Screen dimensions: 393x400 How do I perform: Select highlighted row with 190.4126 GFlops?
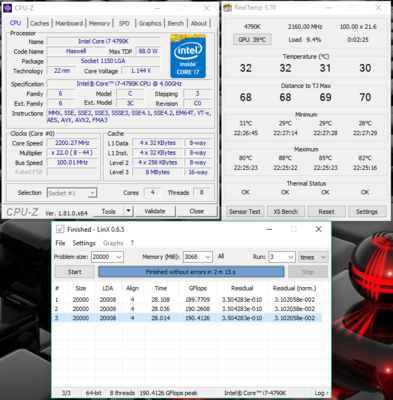tap(187, 318)
